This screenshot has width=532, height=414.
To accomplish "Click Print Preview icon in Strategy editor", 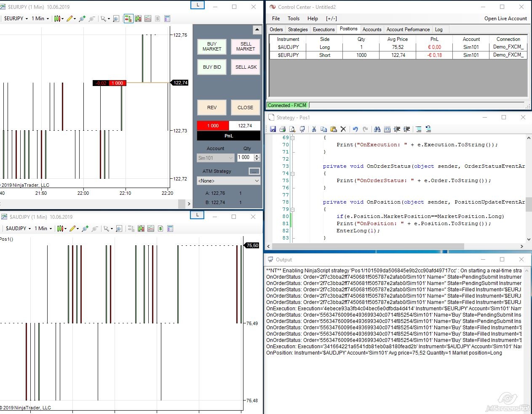I will pyautogui.click(x=292, y=129).
